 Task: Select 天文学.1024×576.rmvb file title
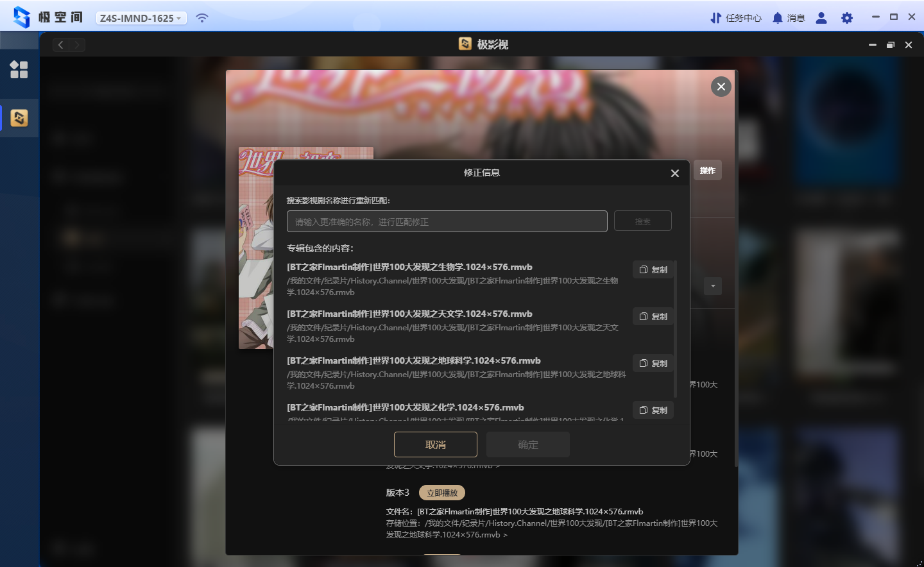coord(409,314)
